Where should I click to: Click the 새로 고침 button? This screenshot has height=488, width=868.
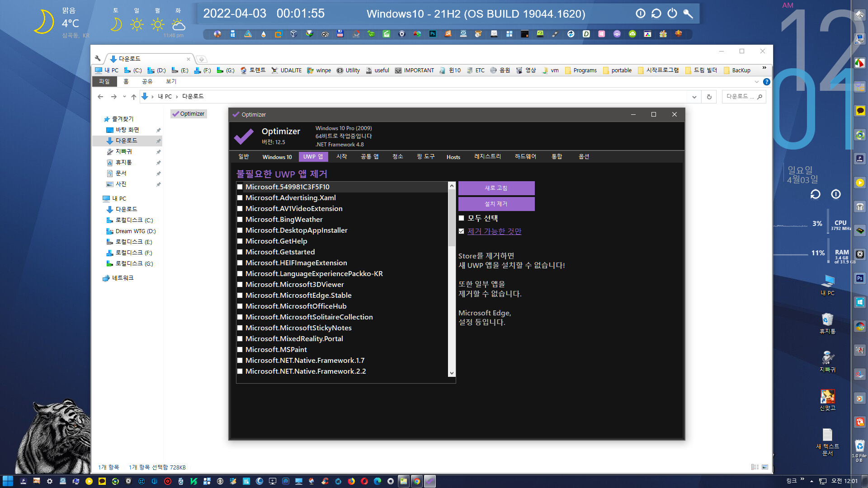point(496,188)
